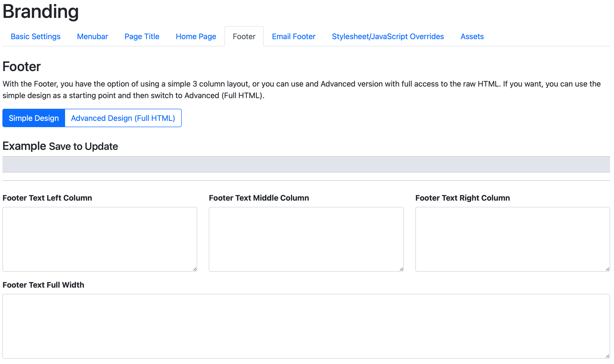
Task: Open the Home Page tab
Action: tap(196, 36)
